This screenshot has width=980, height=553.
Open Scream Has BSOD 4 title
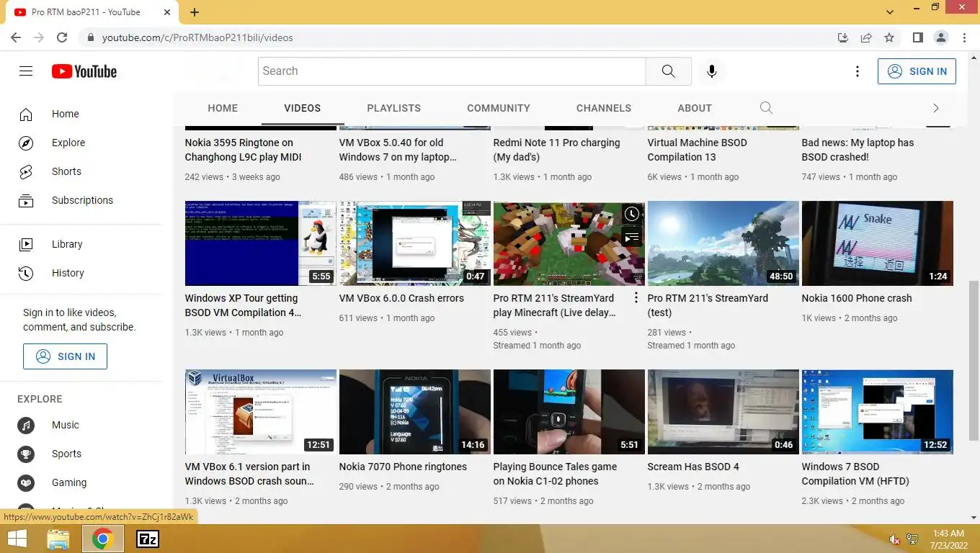pyautogui.click(x=693, y=467)
